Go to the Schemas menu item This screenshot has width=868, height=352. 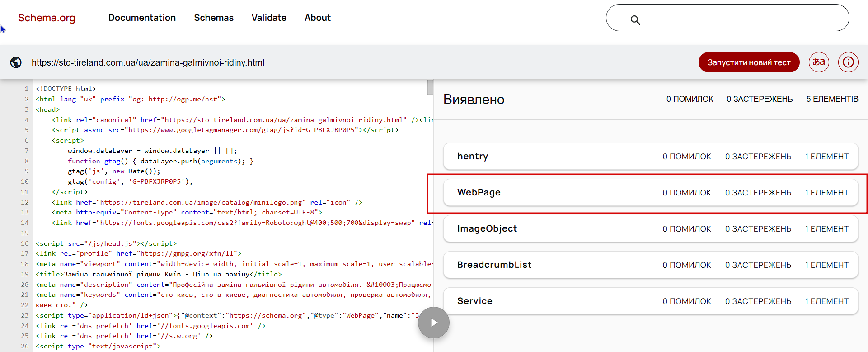pos(214,18)
